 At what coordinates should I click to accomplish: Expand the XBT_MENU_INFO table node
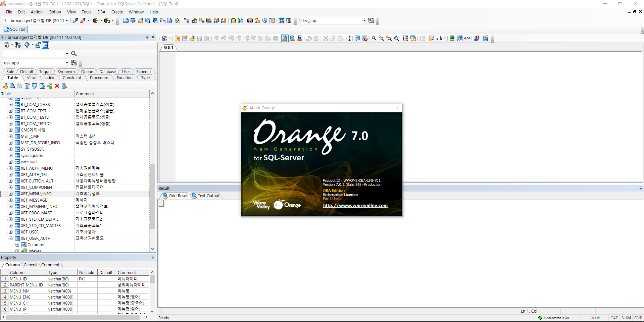pyautogui.click(x=11, y=194)
